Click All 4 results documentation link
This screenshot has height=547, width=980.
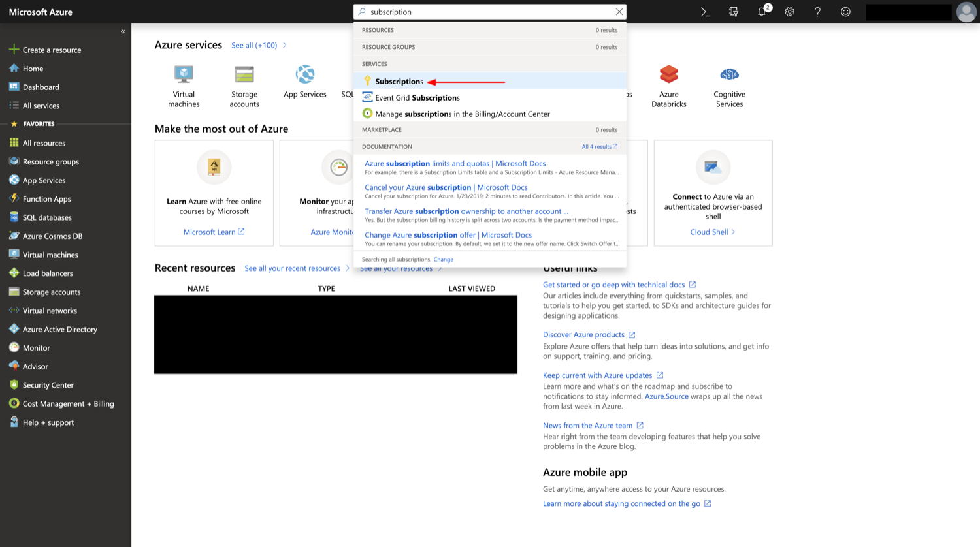click(x=599, y=147)
